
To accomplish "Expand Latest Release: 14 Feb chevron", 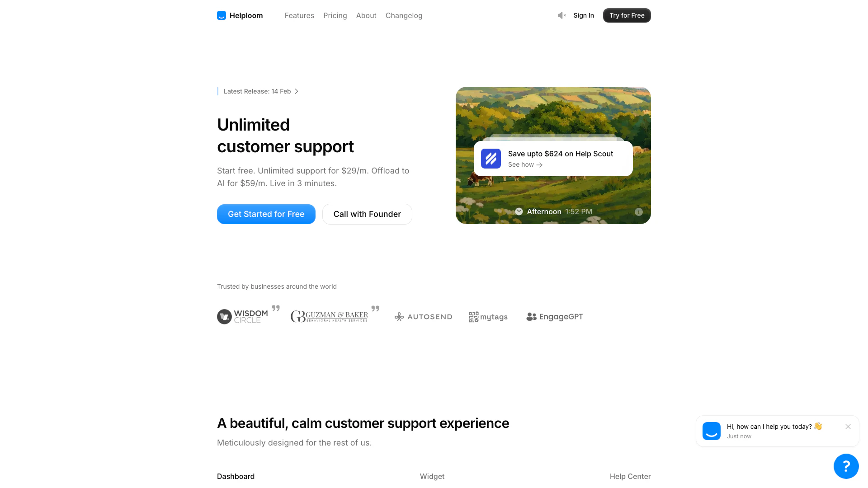I will coord(297,91).
